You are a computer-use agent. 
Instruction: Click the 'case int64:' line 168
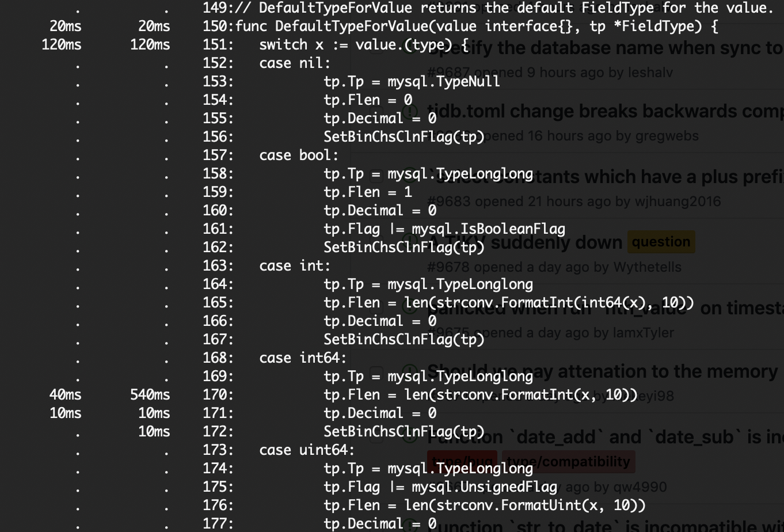[x=303, y=358]
